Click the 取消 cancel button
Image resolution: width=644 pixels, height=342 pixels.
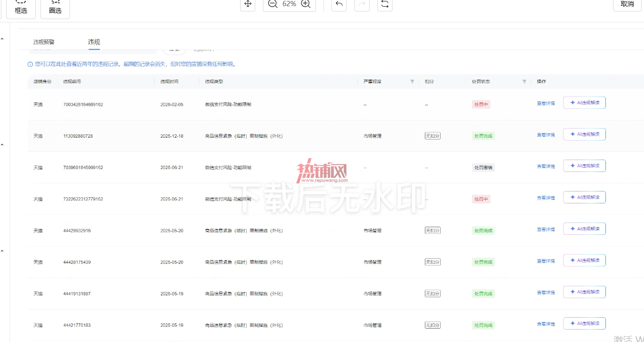(627, 4)
